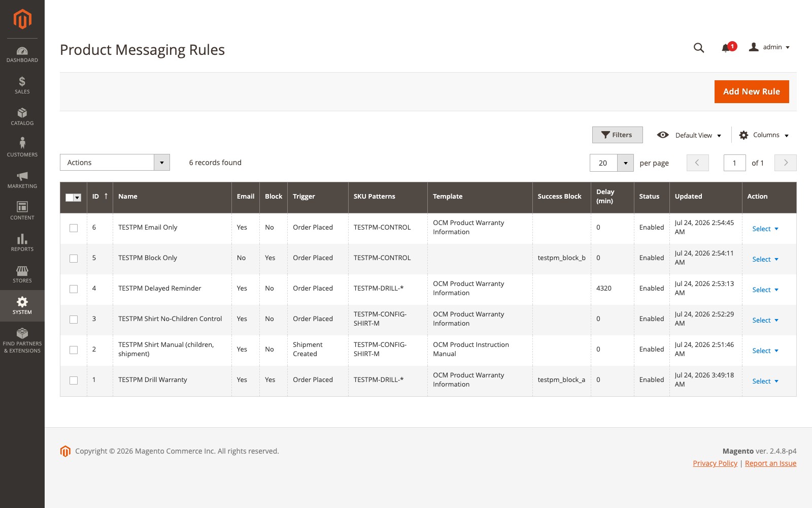Open the Actions dropdown
Screen dimensions: 812x508
115,163
